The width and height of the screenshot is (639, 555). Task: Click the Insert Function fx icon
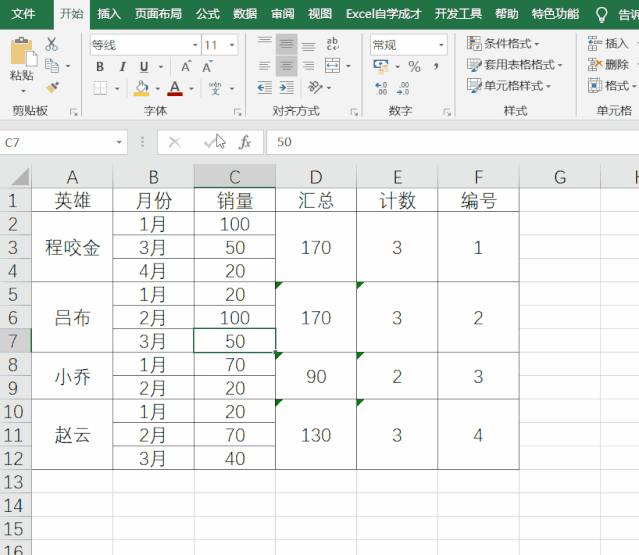tap(245, 143)
